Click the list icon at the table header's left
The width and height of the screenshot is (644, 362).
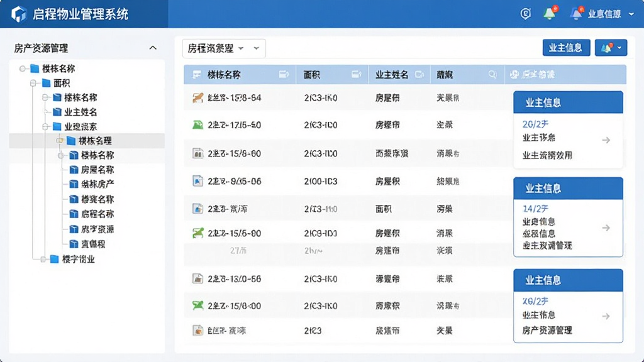coord(197,75)
